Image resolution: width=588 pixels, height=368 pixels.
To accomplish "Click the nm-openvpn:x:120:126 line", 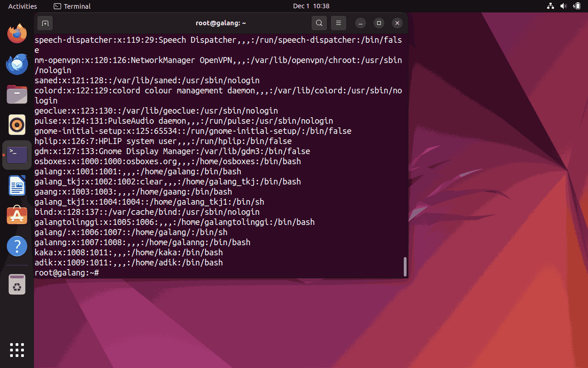I will (218, 65).
